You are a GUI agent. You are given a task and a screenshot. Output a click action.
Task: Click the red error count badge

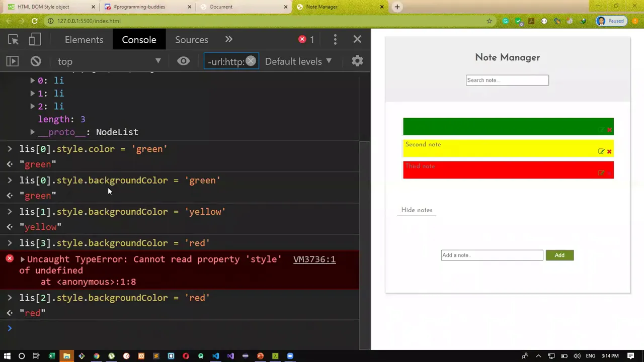click(306, 40)
